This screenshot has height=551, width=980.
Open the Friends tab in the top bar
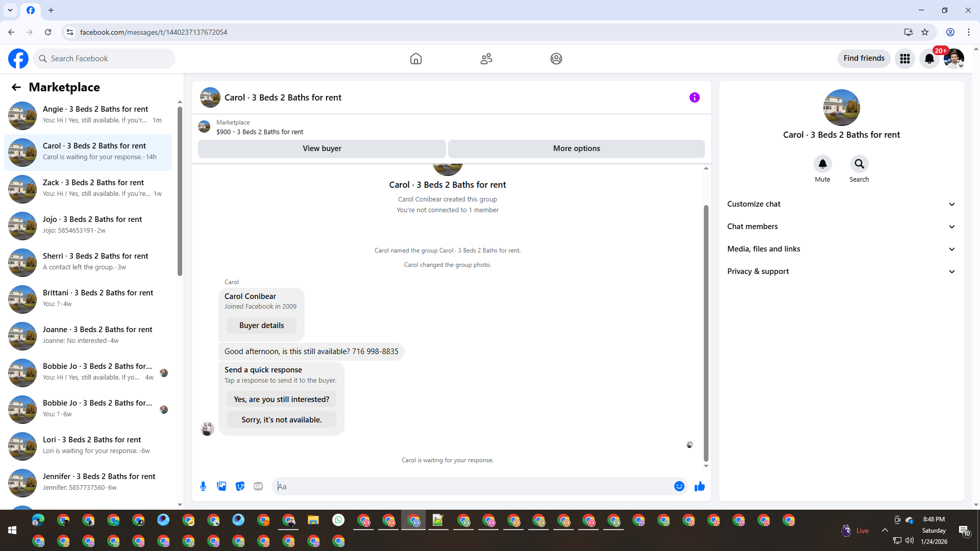pyautogui.click(x=486, y=59)
